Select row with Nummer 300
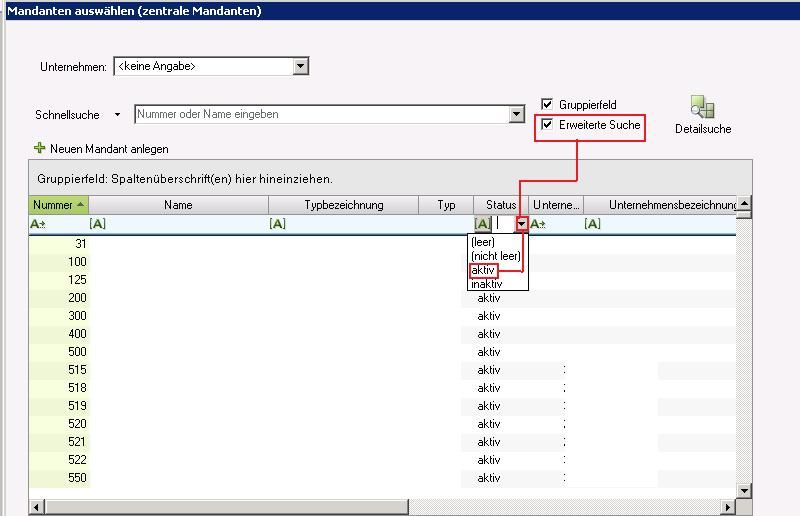 [x=382, y=316]
